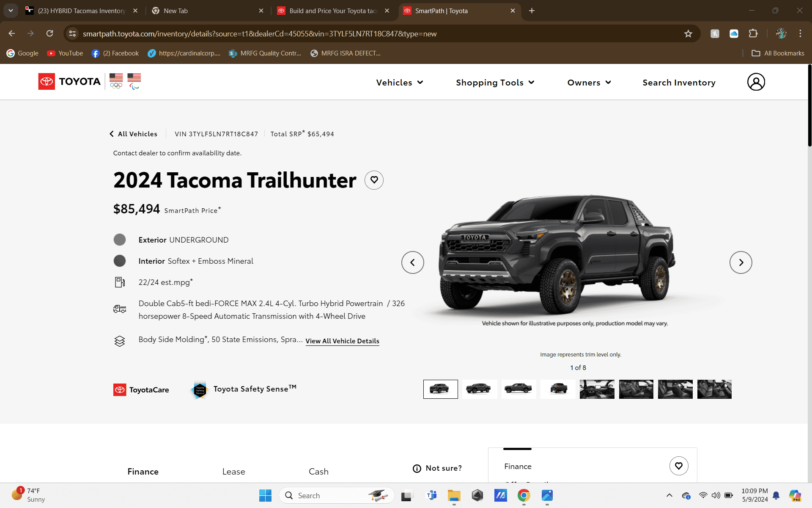Select the last interior thumbnail

(714, 389)
